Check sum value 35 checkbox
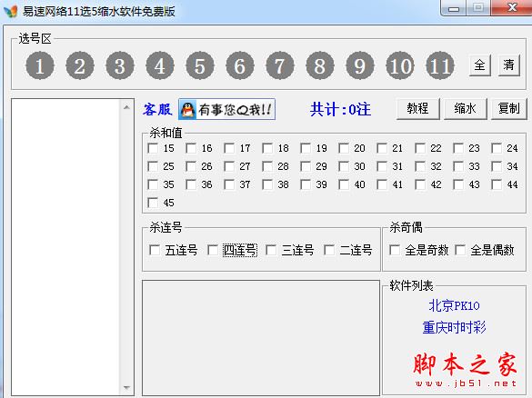The width and height of the screenshot is (532, 398). pyautogui.click(x=153, y=184)
